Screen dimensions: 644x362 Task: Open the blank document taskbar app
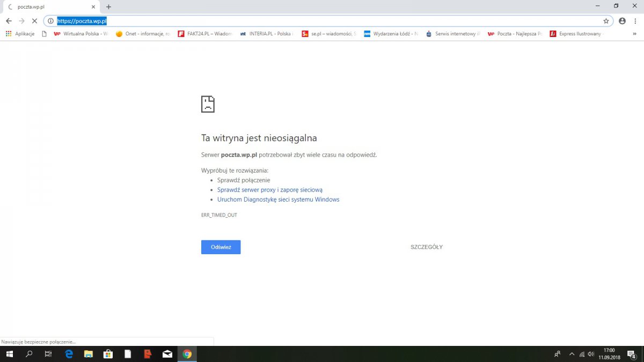128,354
